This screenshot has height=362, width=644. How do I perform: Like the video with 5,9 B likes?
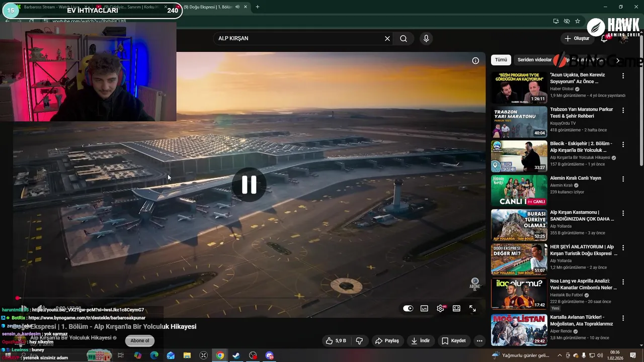click(336, 341)
